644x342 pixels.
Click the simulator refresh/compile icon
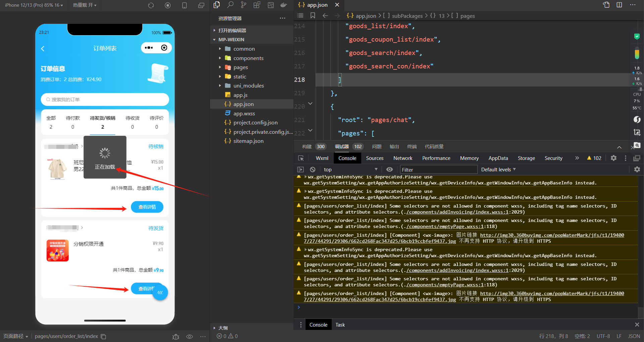(151, 5)
